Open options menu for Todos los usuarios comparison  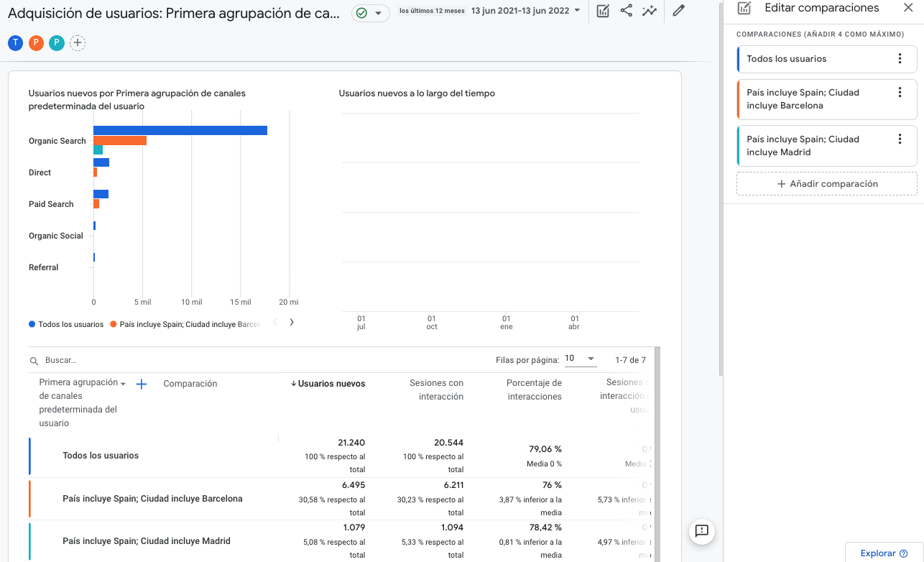click(x=900, y=59)
